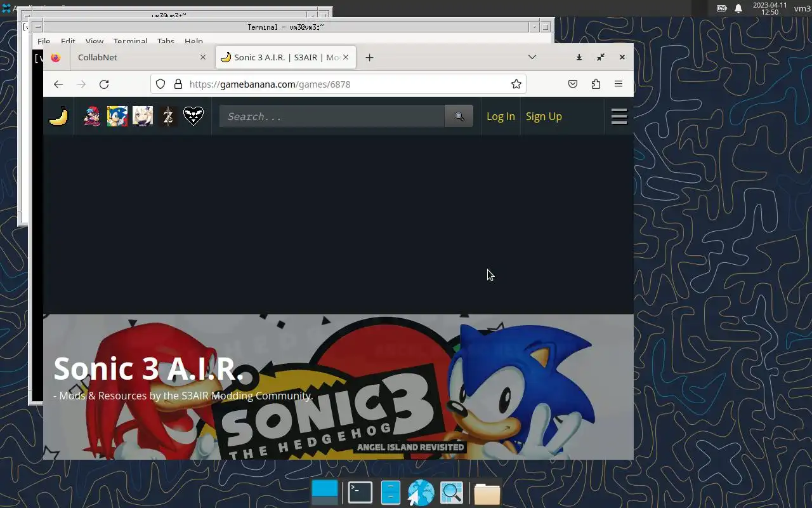Bookmark this page with the star
Image resolution: width=812 pixels, height=508 pixels.
pyautogui.click(x=516, y=84)
